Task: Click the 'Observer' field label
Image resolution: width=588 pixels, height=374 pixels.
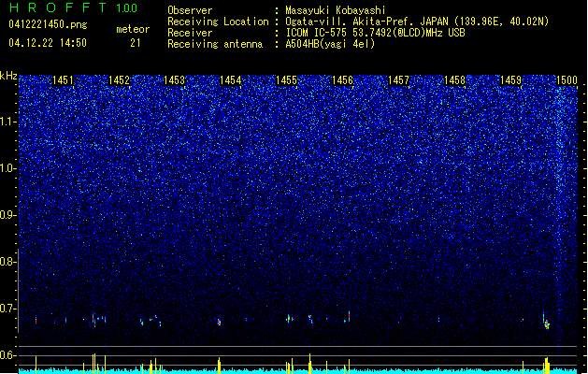Action: 190,10
